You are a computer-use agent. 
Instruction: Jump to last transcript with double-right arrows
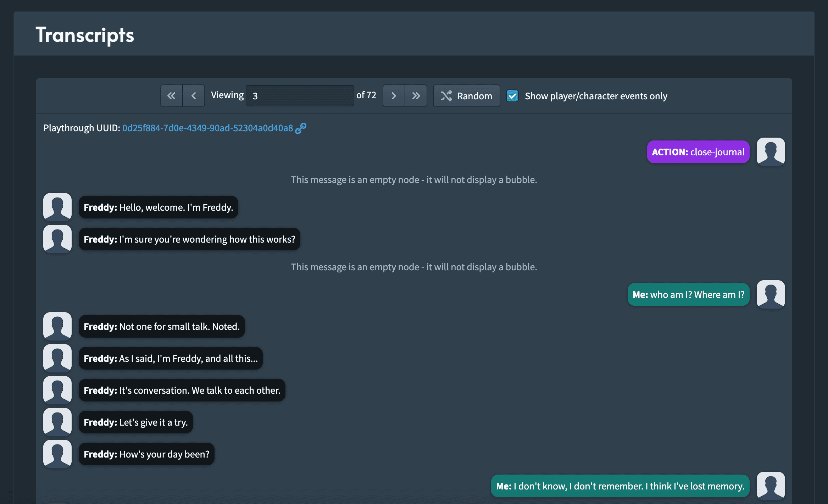(416, 96)
